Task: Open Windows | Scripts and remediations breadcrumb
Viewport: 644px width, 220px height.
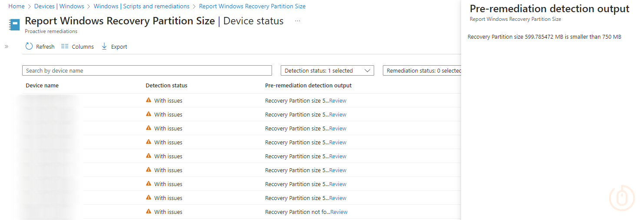Action: click(x=141, y=6)
